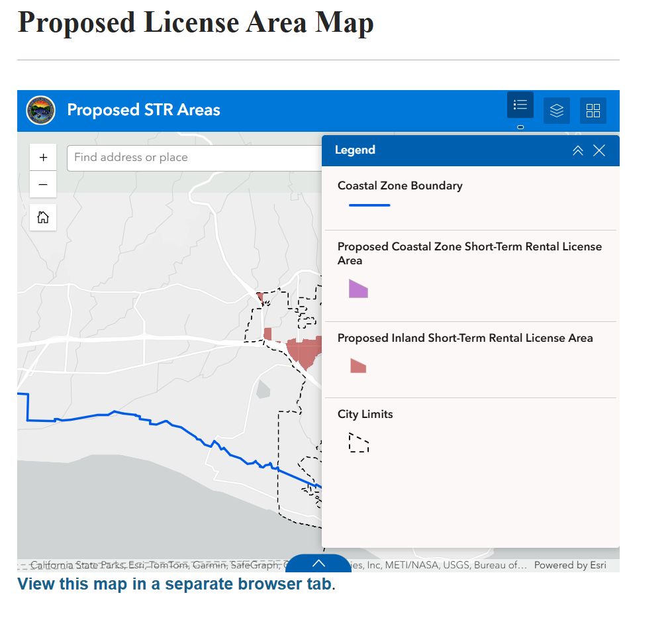
Task: Zoom out with the minus button
Action: (43, 184)
